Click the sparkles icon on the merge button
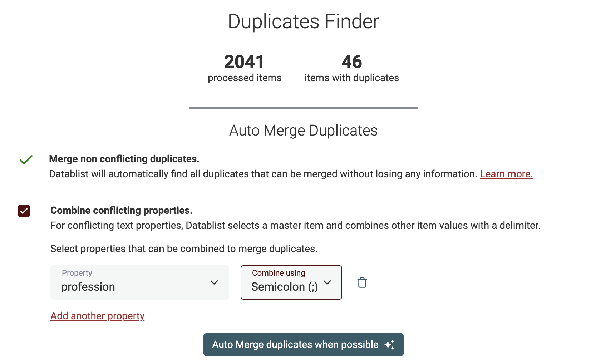 pos(390,344)
